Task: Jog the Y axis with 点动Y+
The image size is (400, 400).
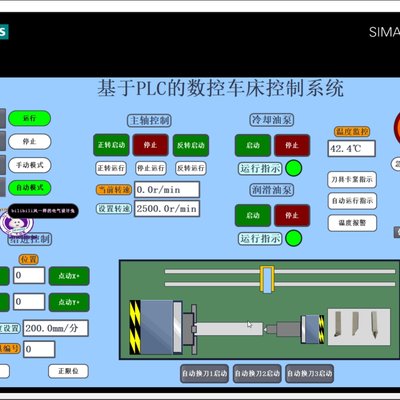Action: click(69, 302)
